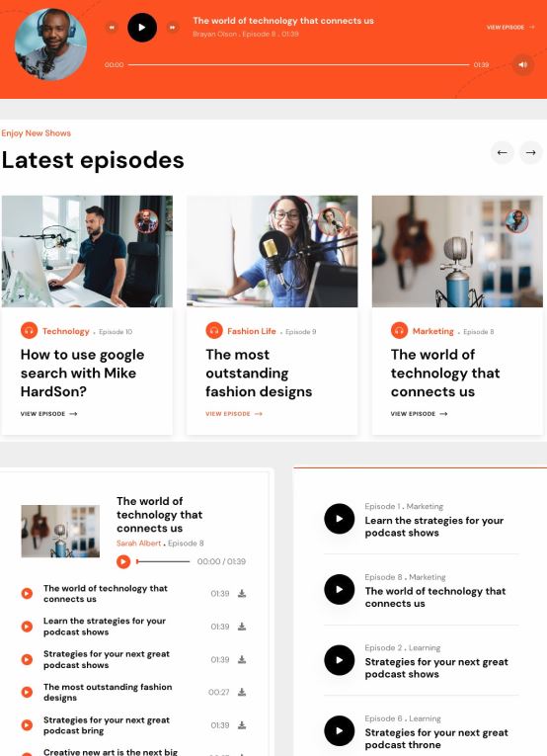Download 'The world of technology that connects us' track
Image resolution: width=547 pixels, height=756 pixels.
click(242, 594)
